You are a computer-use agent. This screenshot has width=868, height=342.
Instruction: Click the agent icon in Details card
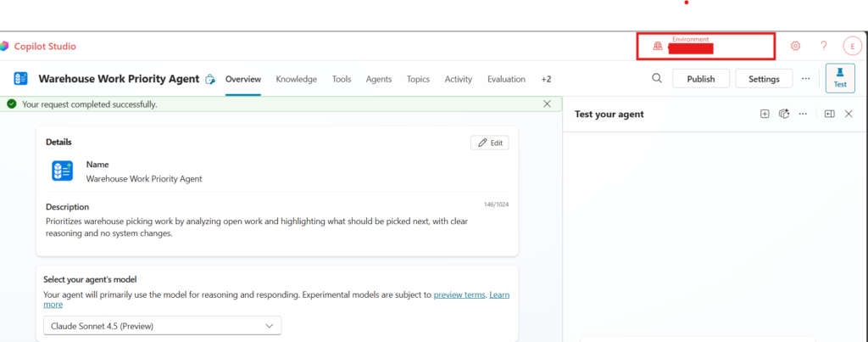[63, 171]
